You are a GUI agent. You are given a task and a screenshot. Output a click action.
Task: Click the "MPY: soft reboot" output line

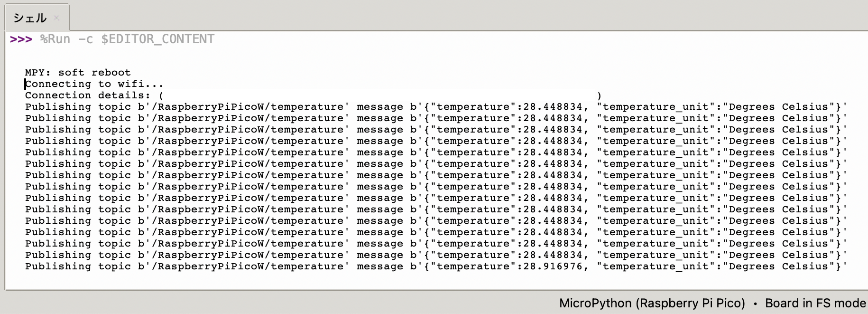tap(77, 73)
